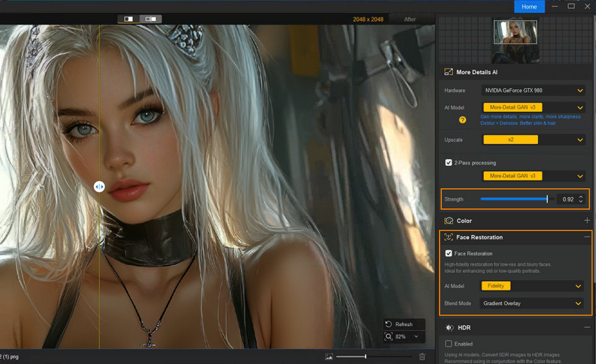Click the Refresh button in preview

(403, 325)
